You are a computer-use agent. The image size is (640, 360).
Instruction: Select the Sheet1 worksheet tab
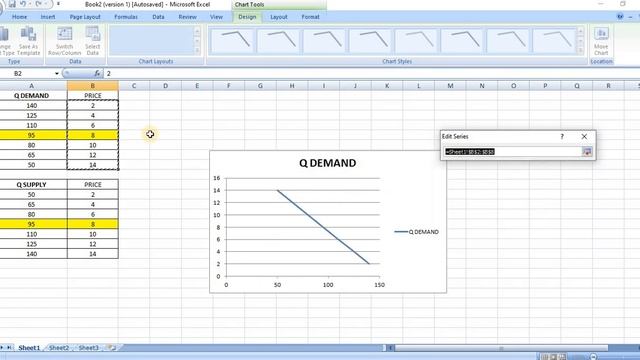(29, 348)
